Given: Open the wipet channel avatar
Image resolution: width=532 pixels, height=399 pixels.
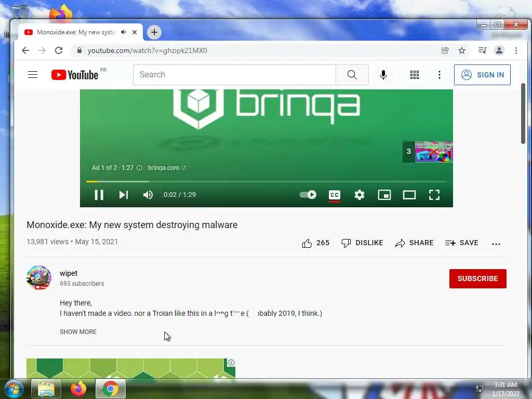Looking at the screenshot, I should coord(39,277).
